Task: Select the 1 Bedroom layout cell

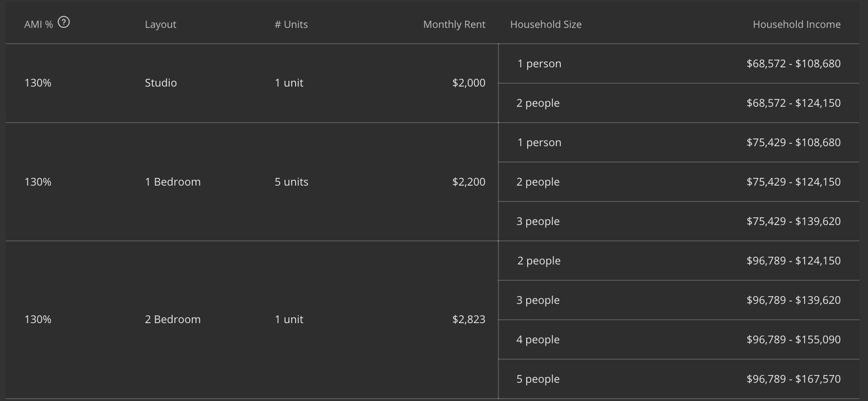Action: (173, 182)
